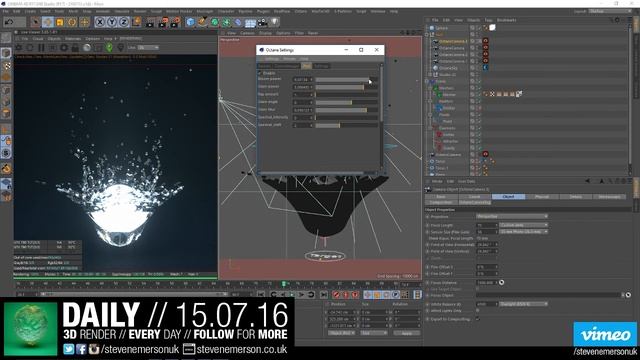Toggle the OctaneSky enable checkmark
The height and width of the screenshot is (360, 640).
479,68
